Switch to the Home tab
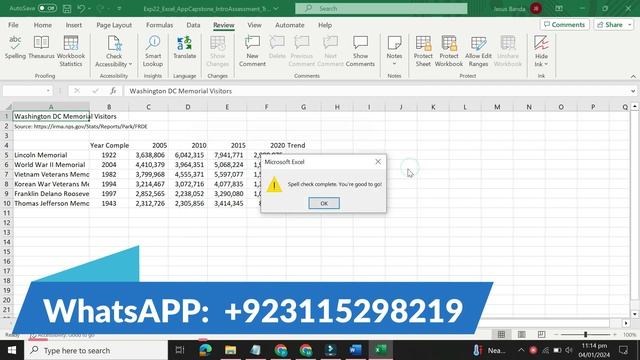 [42, 25]
